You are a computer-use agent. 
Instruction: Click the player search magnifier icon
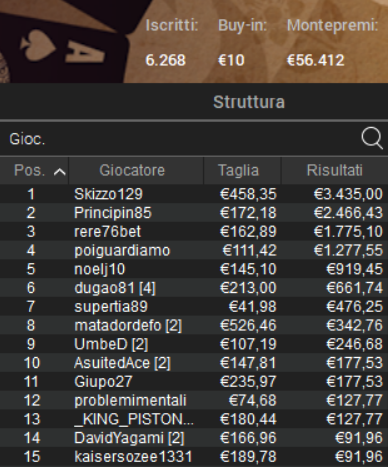(372, 137)
